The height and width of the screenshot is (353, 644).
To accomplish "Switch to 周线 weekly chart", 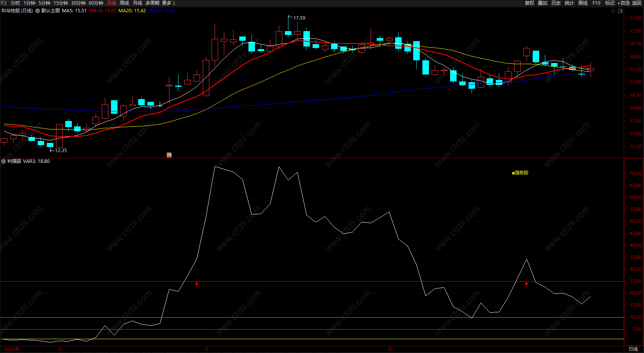I will 124,3.
